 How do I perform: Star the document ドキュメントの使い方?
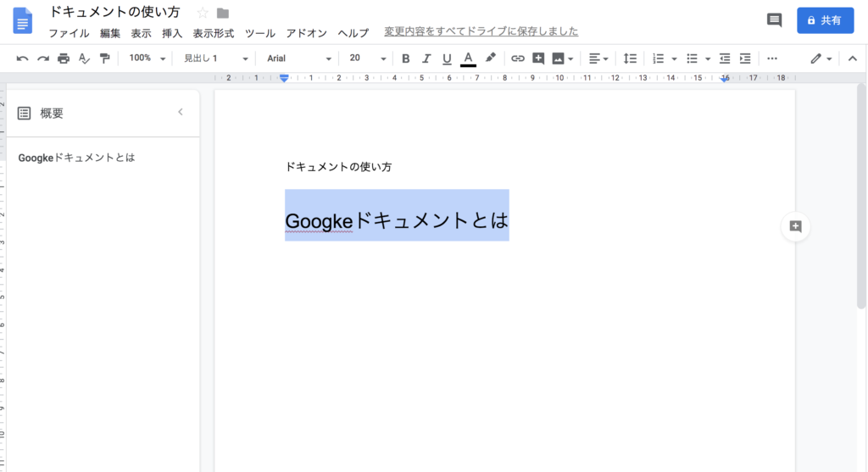click(x=203, y=13)
